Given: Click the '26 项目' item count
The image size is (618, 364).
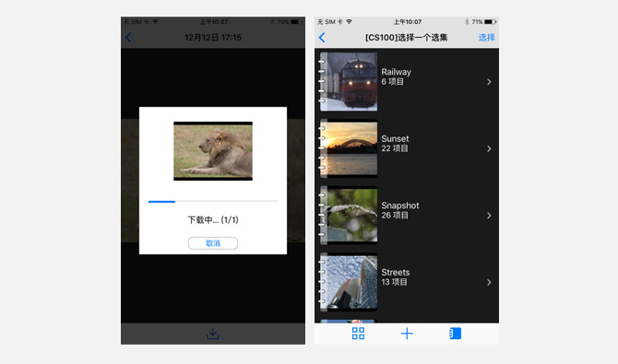Looking at the screenshot, I should (395, 215).
